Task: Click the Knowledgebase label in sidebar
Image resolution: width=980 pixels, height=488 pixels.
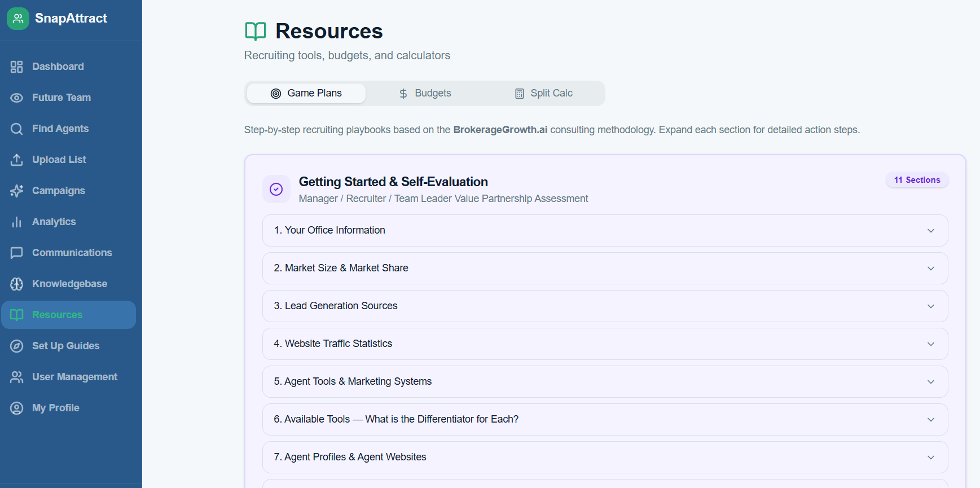Action: 70,284
